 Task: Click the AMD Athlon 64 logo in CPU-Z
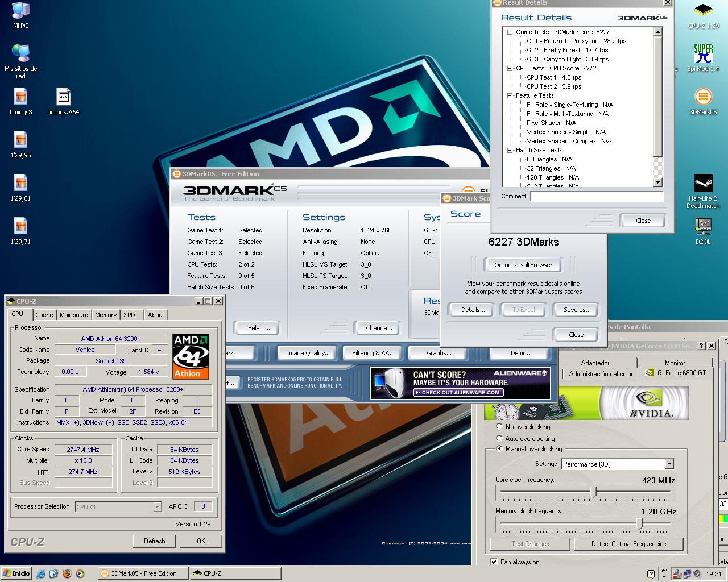pos(191,356)
